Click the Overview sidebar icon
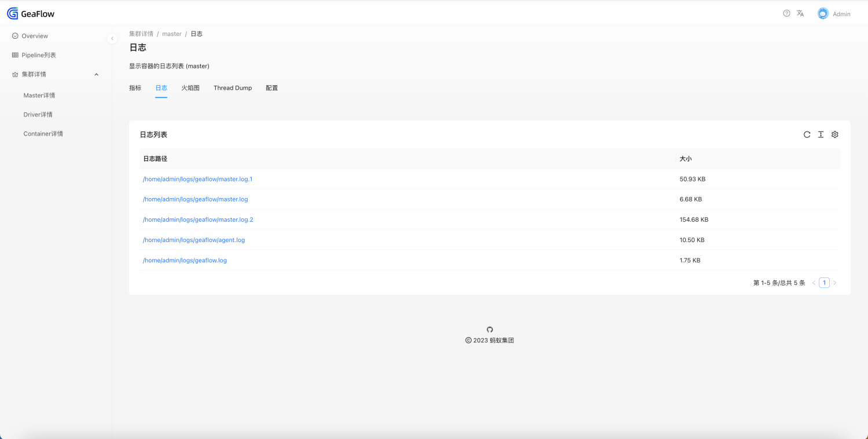The height and width of the screenshot is (439, 868). 16,35
